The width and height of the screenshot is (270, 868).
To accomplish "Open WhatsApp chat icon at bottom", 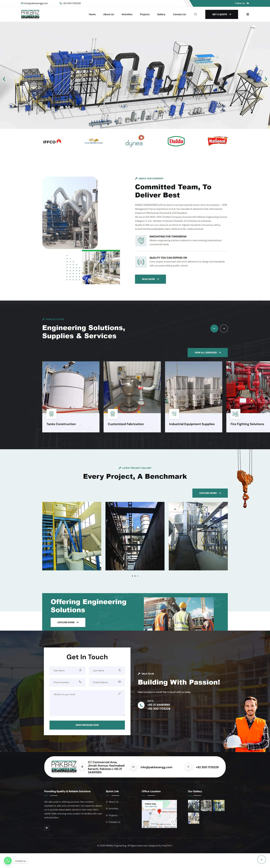I will point(8,860).
